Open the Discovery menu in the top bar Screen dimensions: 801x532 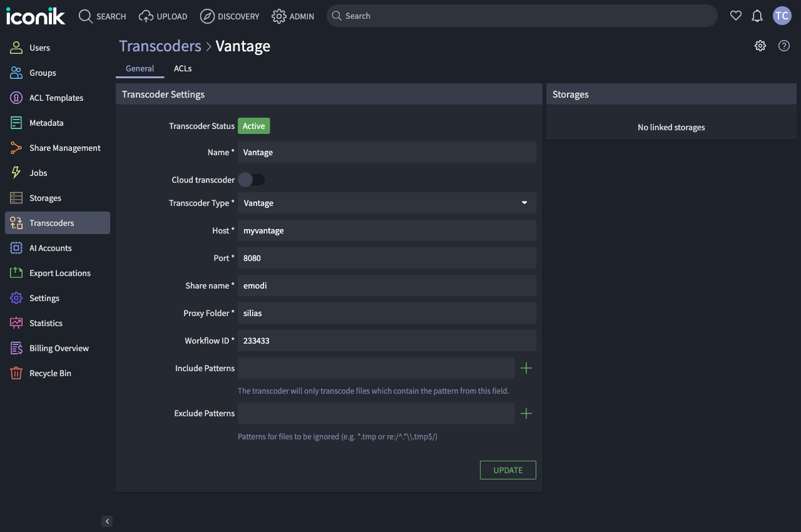(x=230, y=16)
